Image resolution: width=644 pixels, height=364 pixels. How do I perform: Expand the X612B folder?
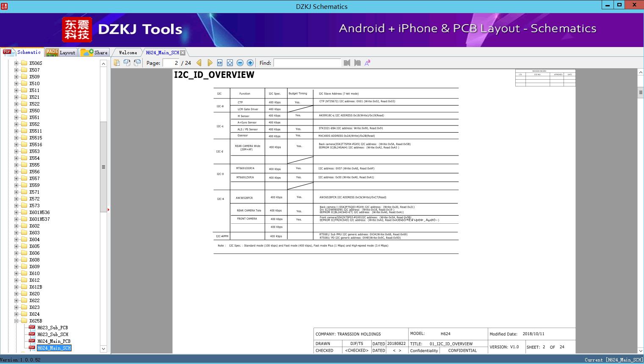tap(16, 287)
